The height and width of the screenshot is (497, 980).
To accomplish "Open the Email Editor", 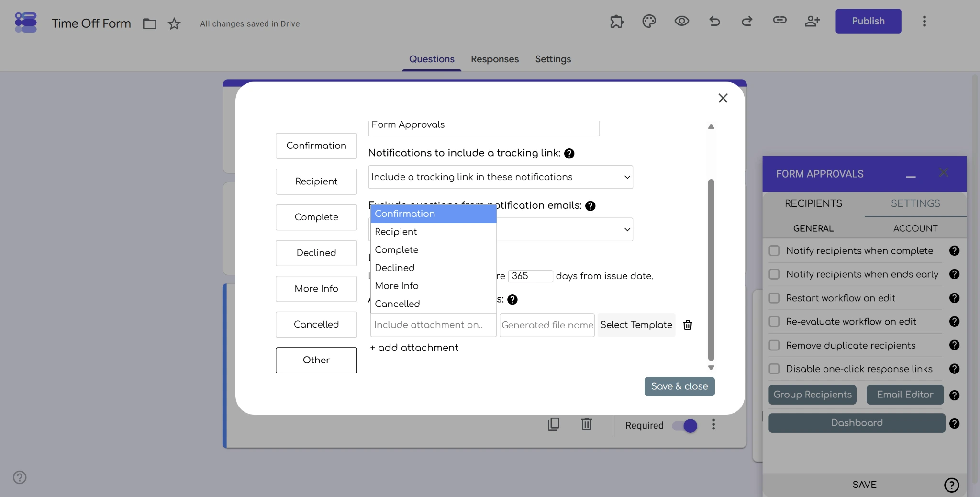I will [905, 395].
